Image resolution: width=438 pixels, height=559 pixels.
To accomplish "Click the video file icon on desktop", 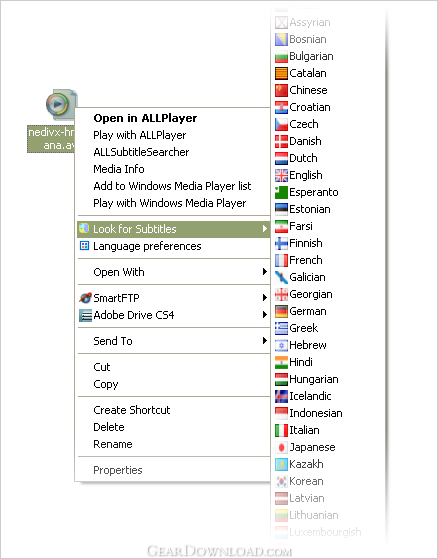I will pos(61,105).
